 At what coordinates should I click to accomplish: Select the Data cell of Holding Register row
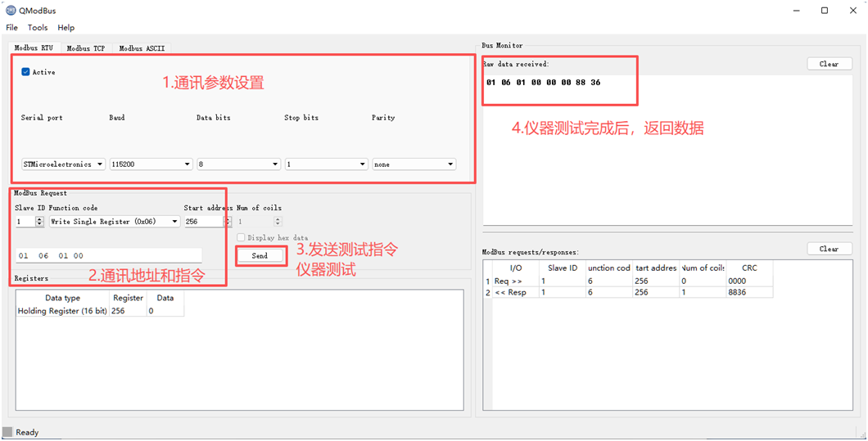coord(165,311)
